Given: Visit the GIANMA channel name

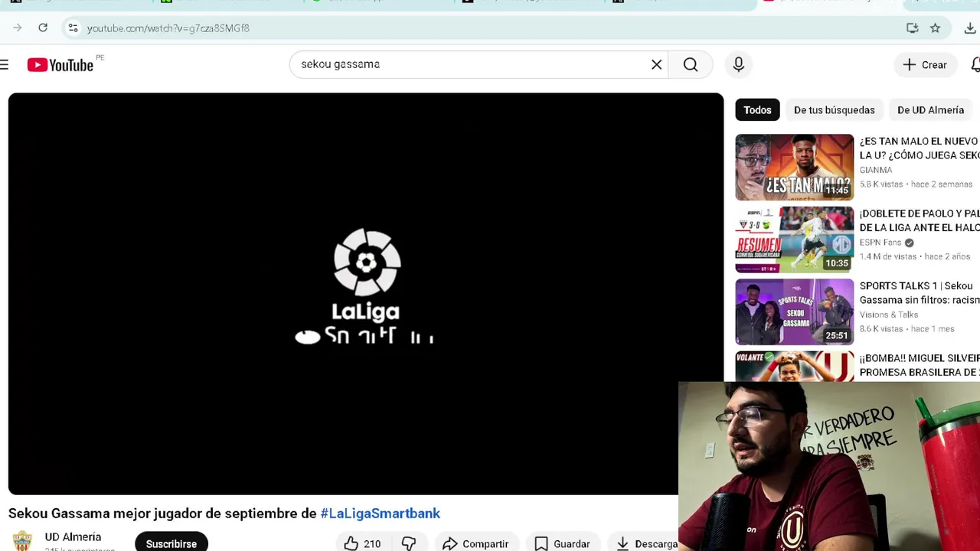Looking at the screenshot, I should point(875,170).
